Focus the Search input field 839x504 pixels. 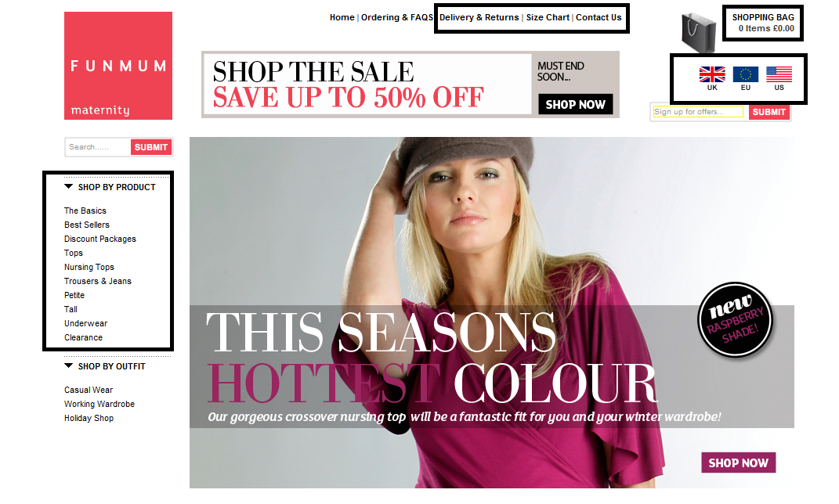(98, 147)
